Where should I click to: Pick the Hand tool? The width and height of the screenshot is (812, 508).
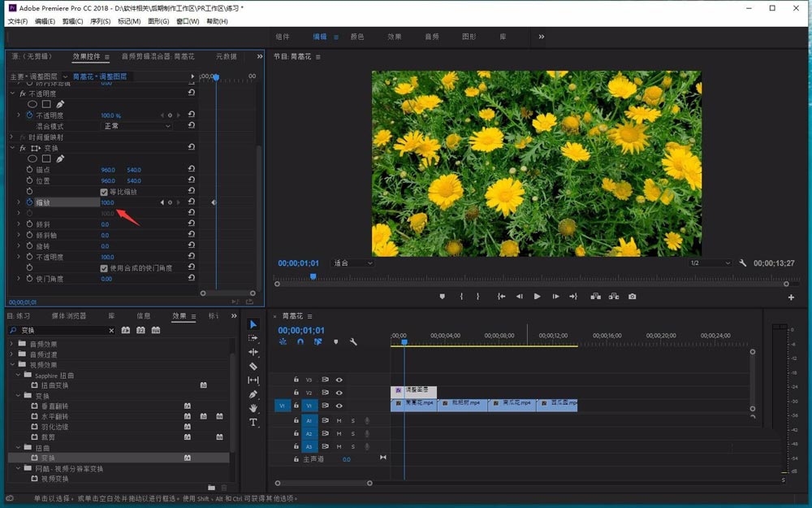click(x=253, y=408)
